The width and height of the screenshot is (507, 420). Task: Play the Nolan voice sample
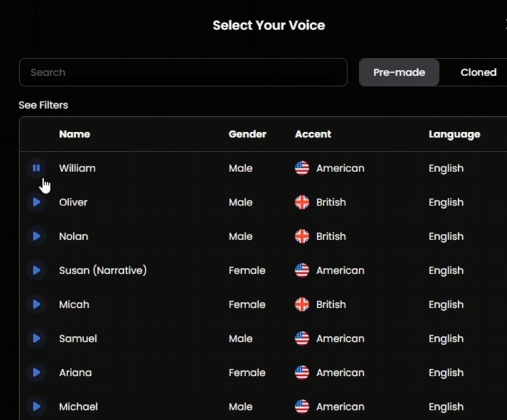point(36,236)
